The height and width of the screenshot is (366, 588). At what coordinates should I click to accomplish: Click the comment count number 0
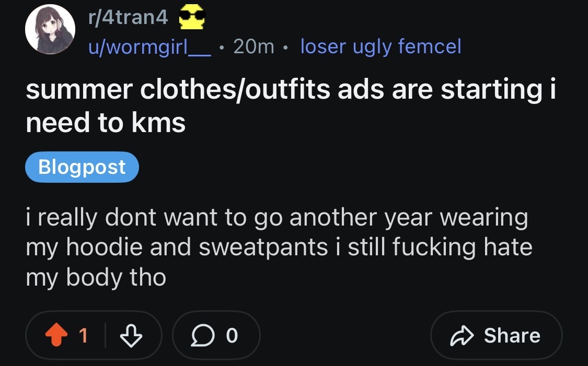click(x=232, y=336)
